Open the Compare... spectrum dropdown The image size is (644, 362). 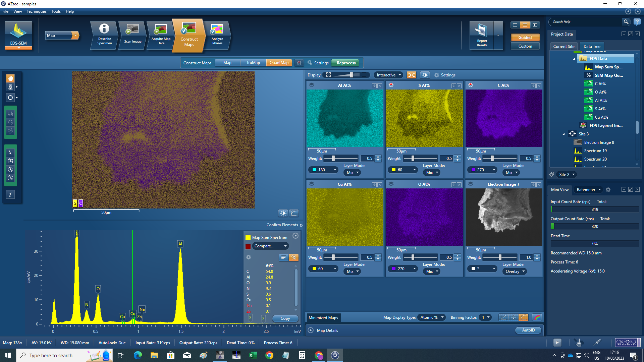(270, 246)
